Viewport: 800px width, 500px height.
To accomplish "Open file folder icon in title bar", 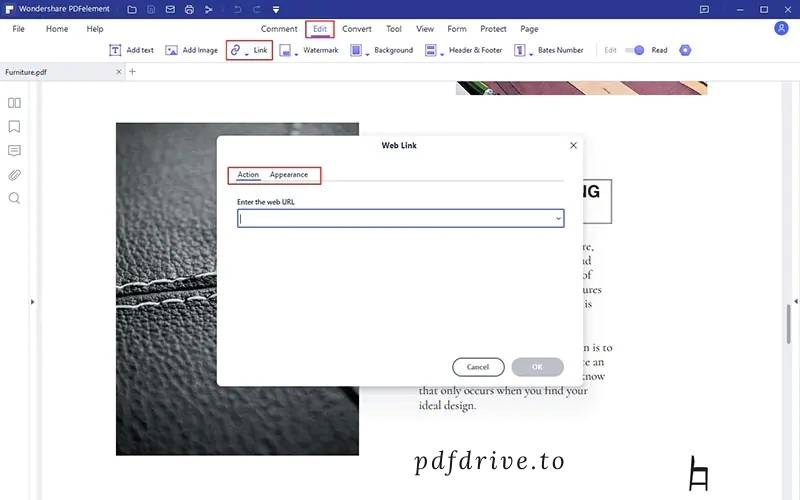I will [x=132, y=9].
